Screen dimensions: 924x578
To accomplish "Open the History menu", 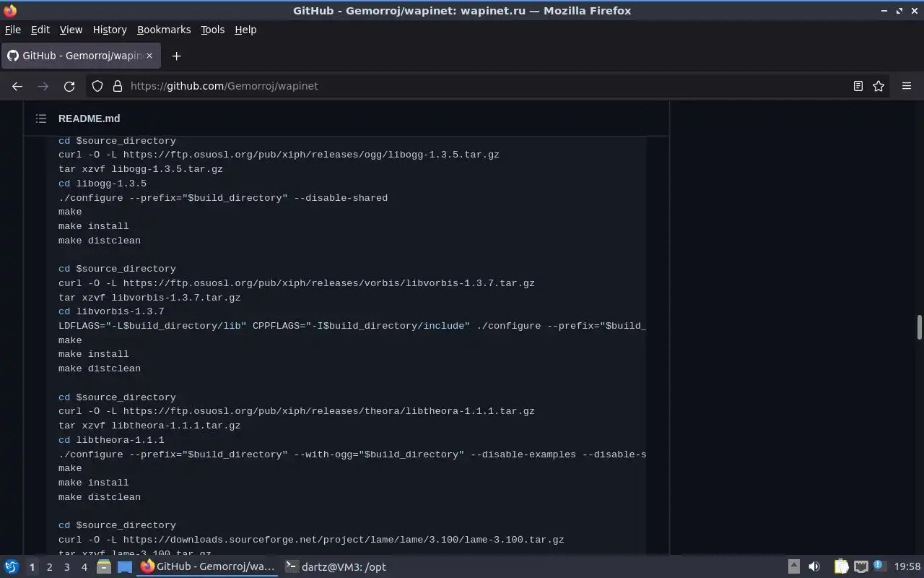I will [110, 30].
